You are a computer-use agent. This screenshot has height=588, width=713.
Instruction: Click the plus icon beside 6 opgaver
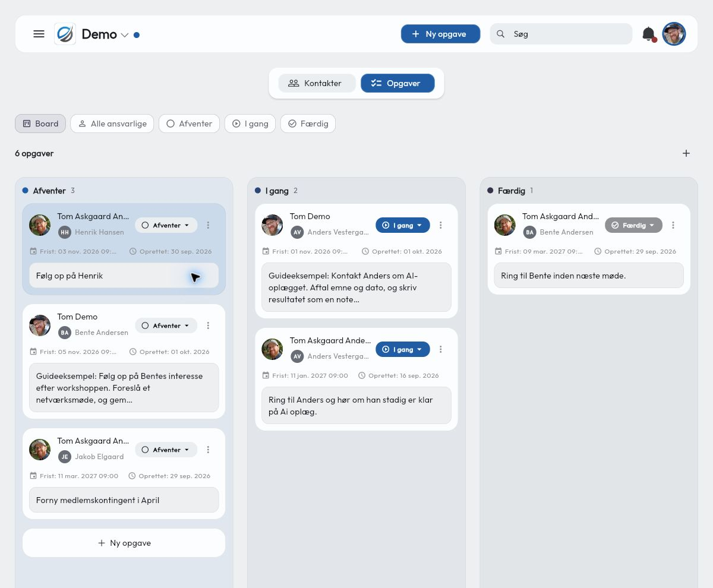[686, 153]
